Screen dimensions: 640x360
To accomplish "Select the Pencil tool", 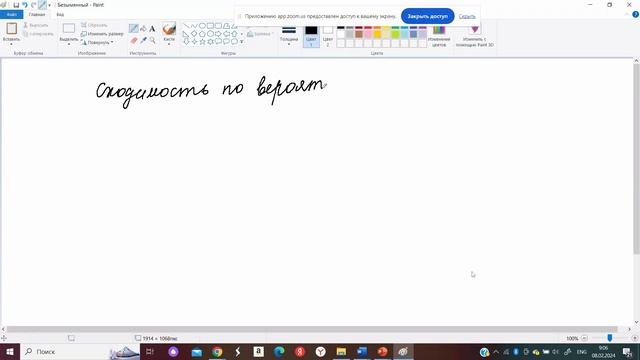I will pyautogui.click(x=133, y=28).
